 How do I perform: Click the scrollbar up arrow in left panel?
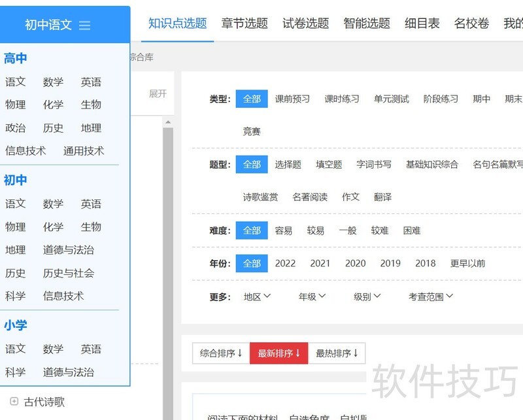click(167, 122)
